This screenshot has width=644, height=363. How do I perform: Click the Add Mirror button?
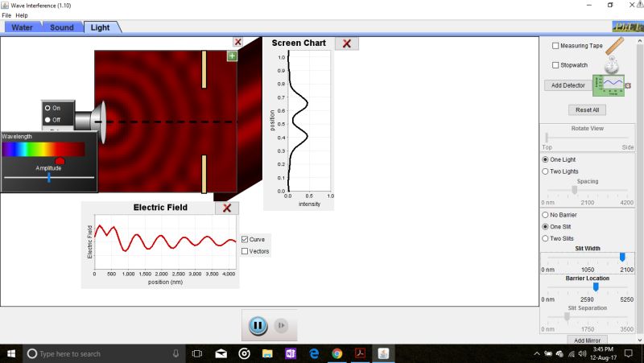[588, 340]
